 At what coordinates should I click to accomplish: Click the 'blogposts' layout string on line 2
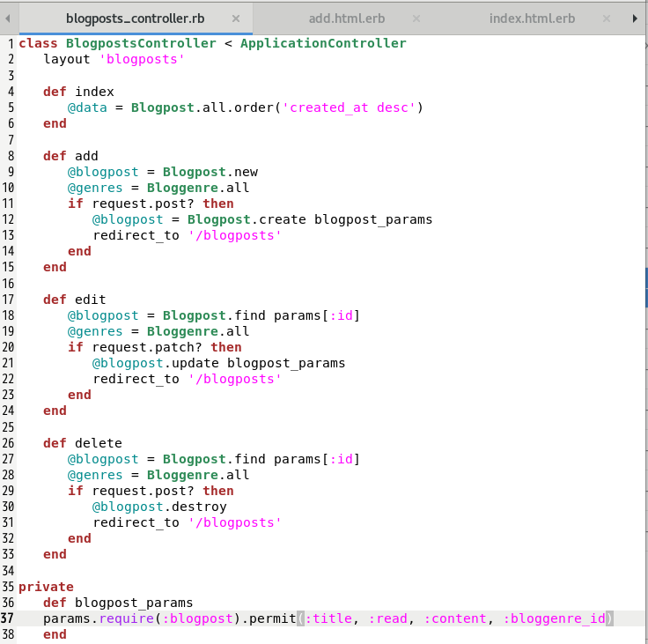click(x=142, y=59)
